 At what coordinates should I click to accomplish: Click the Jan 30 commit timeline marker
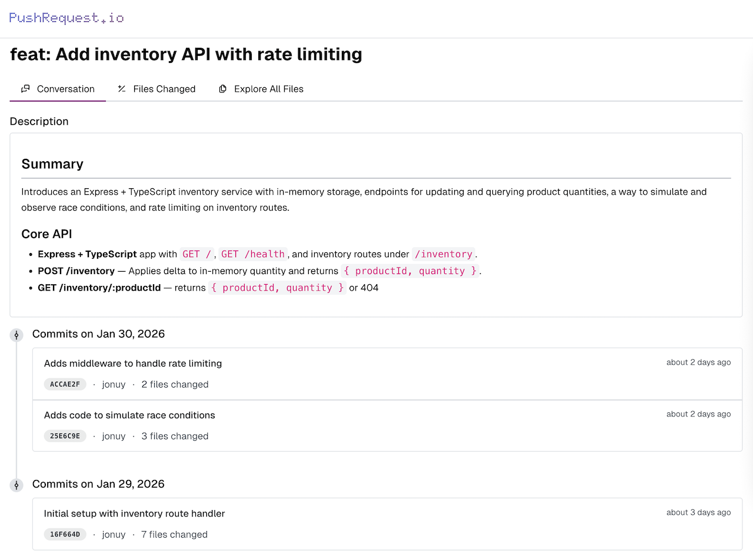16,335
